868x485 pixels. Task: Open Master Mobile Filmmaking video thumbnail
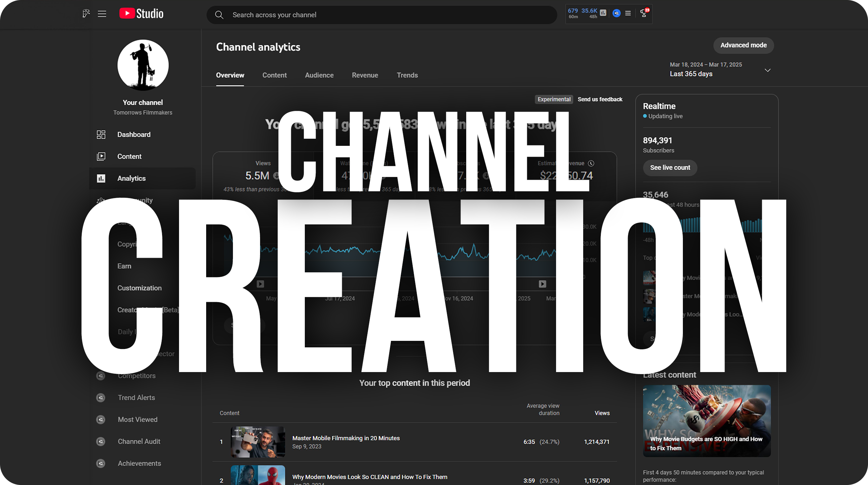pyautogui.click(x=258, y=442)
